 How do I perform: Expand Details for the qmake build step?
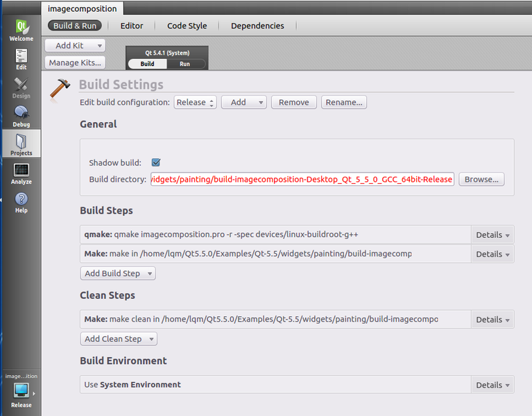[492, 235]
